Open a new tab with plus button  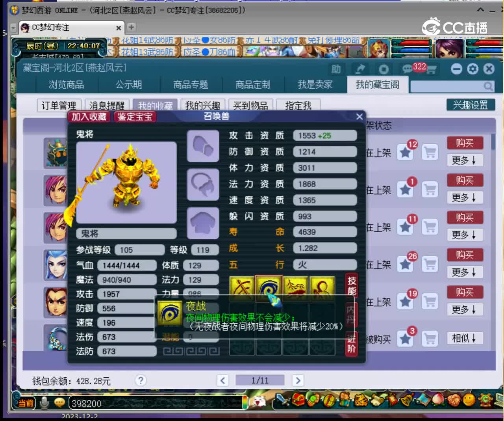pos(131,27)
